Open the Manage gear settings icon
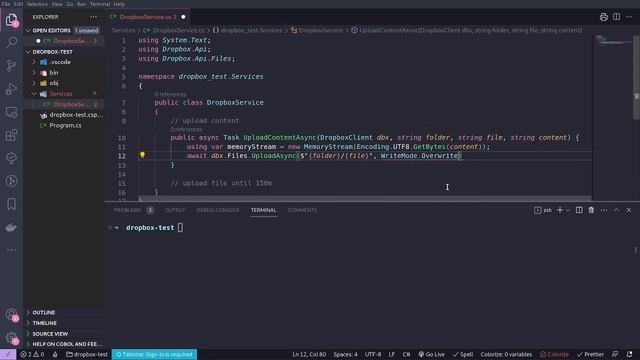Viewport: 640px width, 360px height. [x=11, y=338]
